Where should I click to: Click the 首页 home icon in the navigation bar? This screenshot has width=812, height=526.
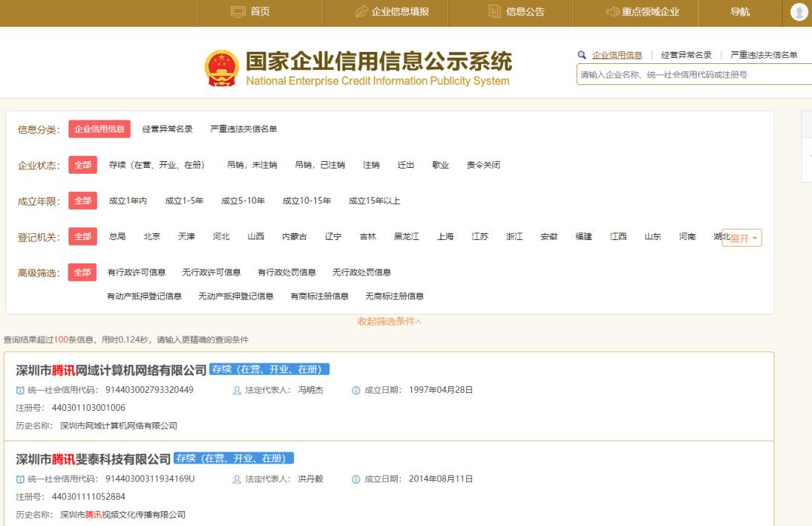(236, 12)
